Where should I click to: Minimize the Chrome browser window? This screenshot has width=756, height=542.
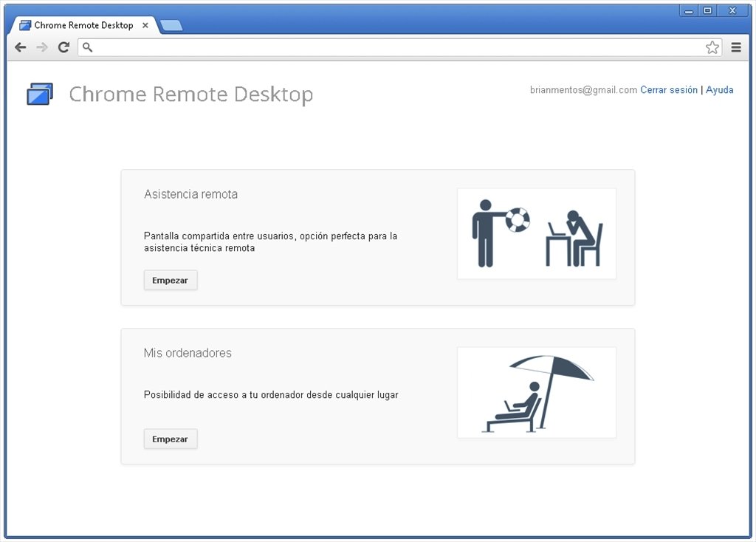(x=689, y=10)
